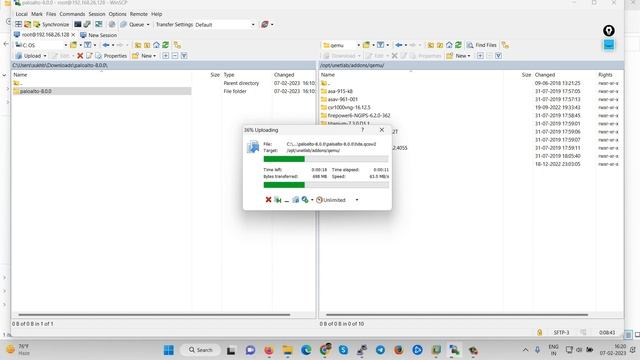Click the taskbar Search box

pos(200,350)
